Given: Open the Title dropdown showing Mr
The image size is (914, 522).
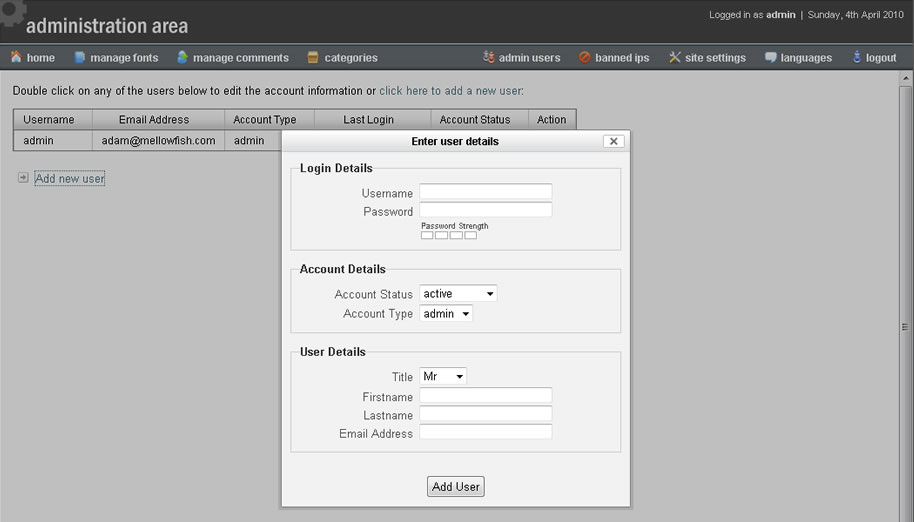Looking at the screenshot, I should click(443, 376).
